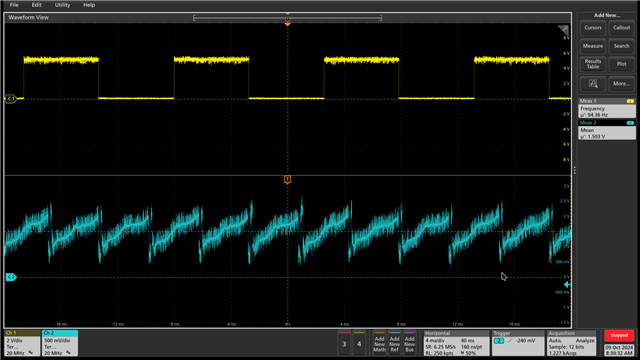Turn on channel 4 button
Screen dimensions: 640x360
click(359, 343)
